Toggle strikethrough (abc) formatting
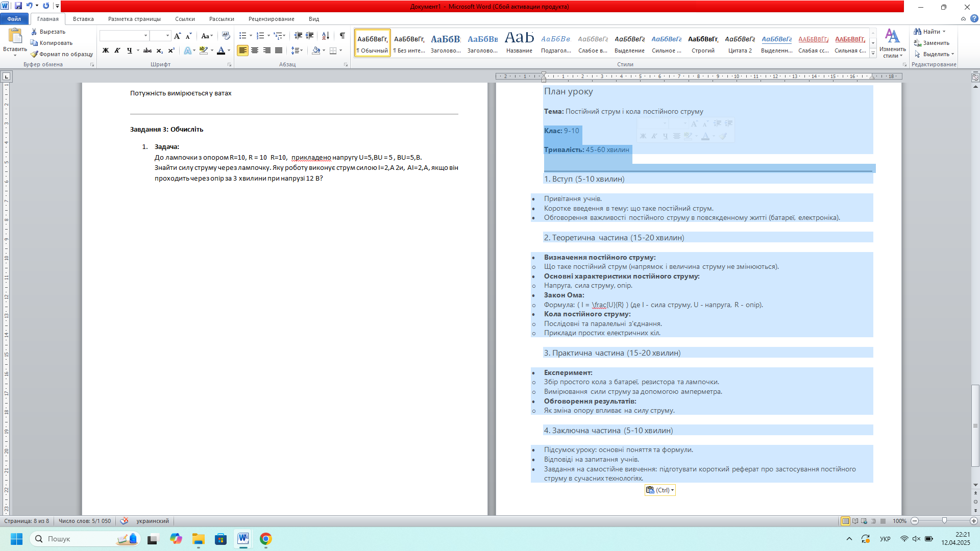 (x=148, y=51)
